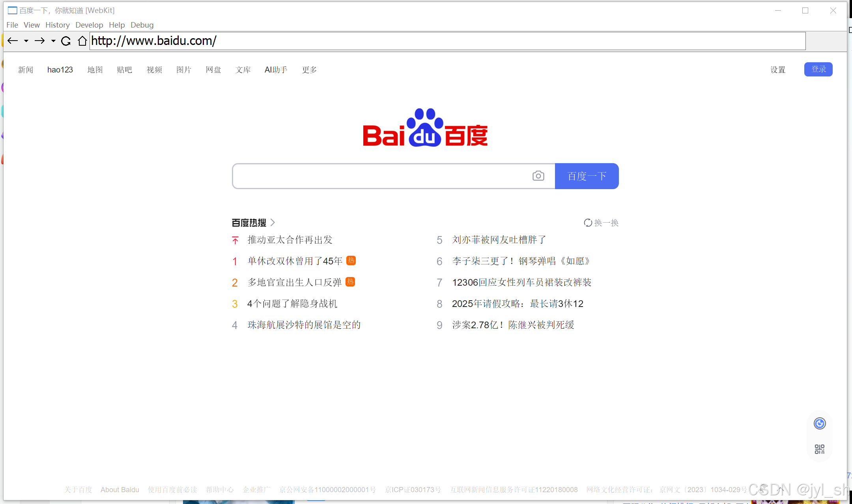Screen dimensions: 852x504
Task: Open trending item 多地官宣出生人口反弹
Action: [295, 283]
